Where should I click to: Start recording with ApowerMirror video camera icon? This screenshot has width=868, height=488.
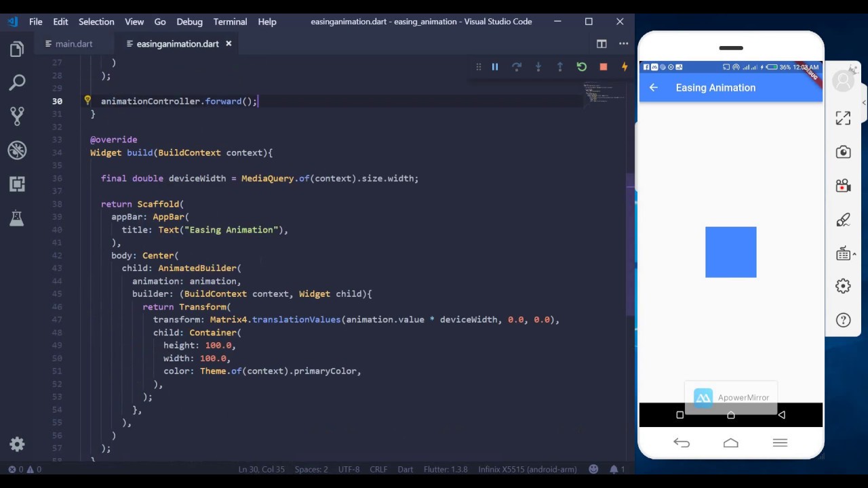pos(843,186)
